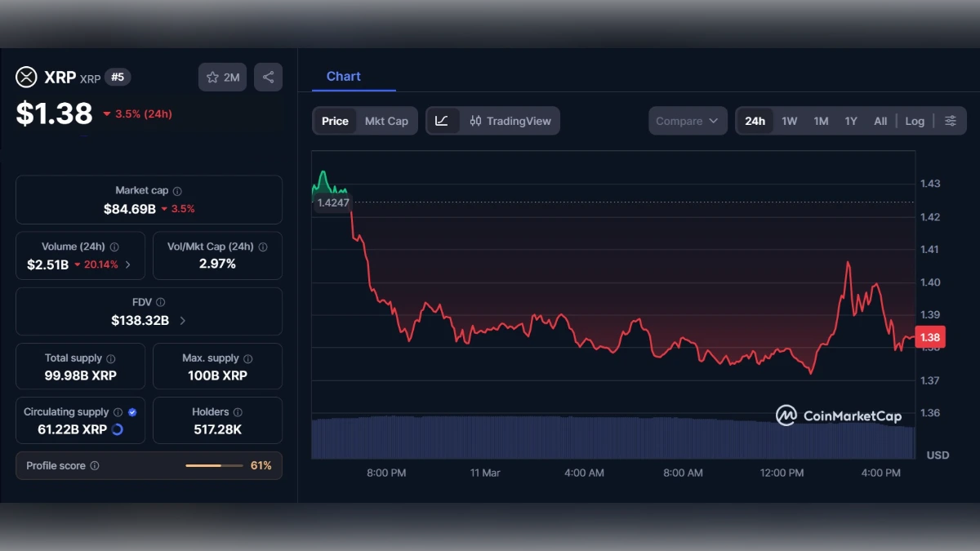Screen dimensions: 980x551
Task: Enable Log scale on the chart
Action: coord(914,121)
